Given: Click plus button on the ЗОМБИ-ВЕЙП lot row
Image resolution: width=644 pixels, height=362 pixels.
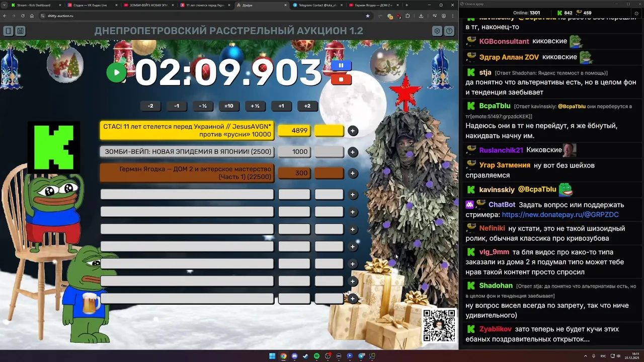Looking at the screenshot, I should [353, 152].
